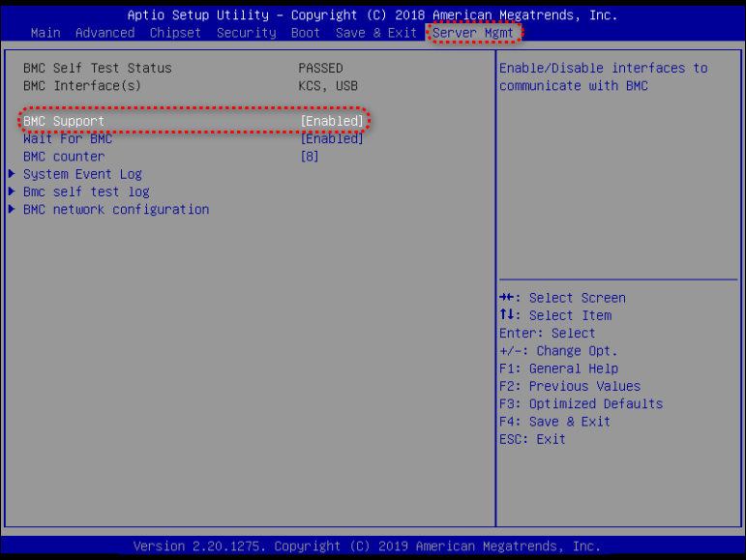Switch to Save & Exit tab
Image resolution: width=746 pixels, height=560 pixels.
[x=375, y=33]
